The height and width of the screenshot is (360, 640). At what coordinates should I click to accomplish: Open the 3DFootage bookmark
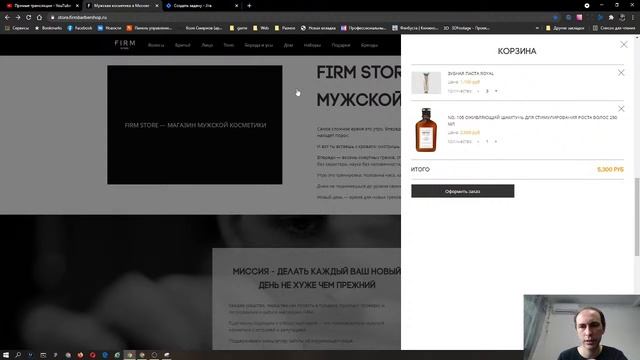(x=467, y=28)
